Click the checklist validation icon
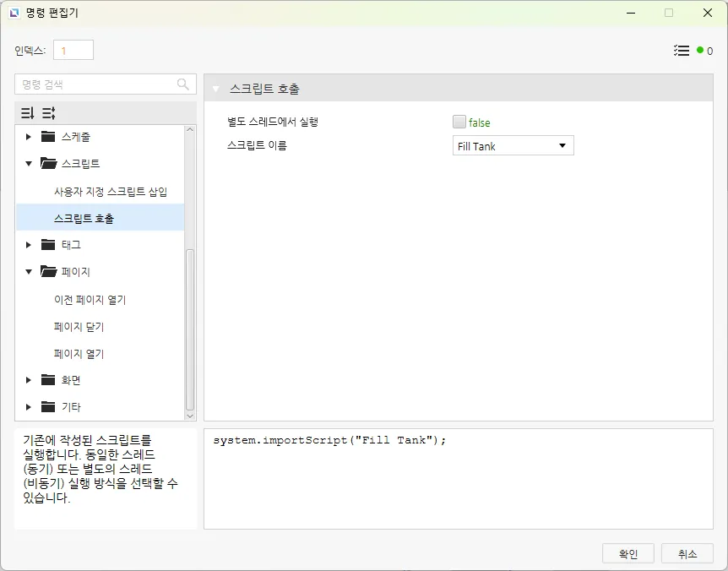Image resolution: width=728 pixels, height=571 pixels. click(x=682, y=51)
